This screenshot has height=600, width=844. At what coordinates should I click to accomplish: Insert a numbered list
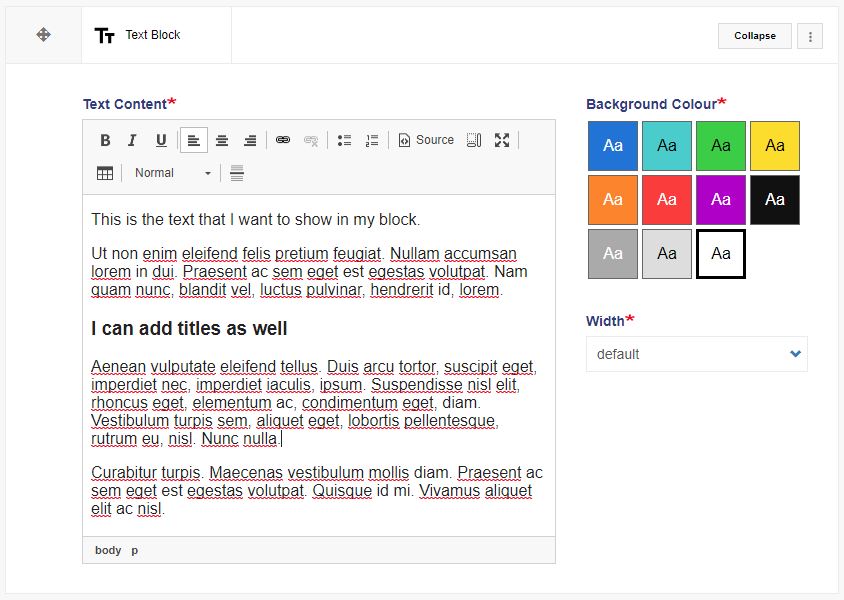click(x=372, y=140)
